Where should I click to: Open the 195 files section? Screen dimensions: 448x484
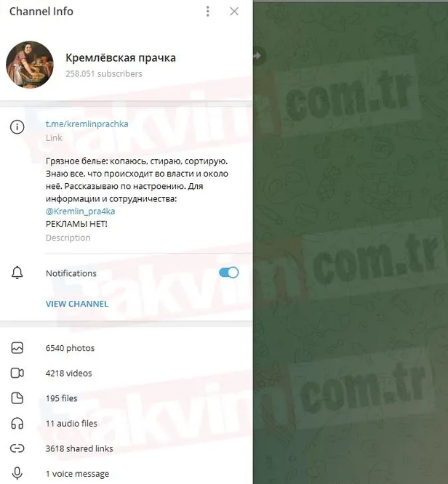126,398
